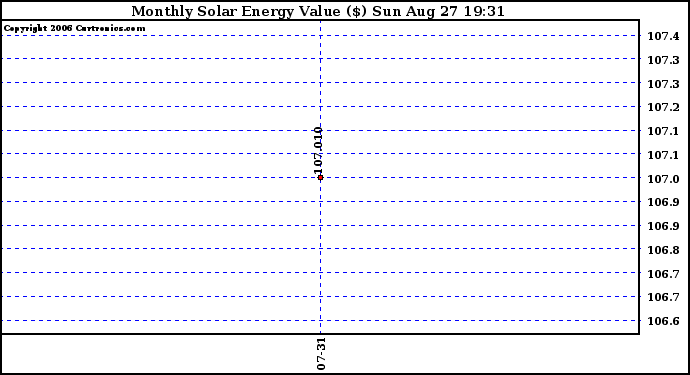Select the red data point on the chart
Image resolution: width=690 pixels, height=375 pixels.
320,177
